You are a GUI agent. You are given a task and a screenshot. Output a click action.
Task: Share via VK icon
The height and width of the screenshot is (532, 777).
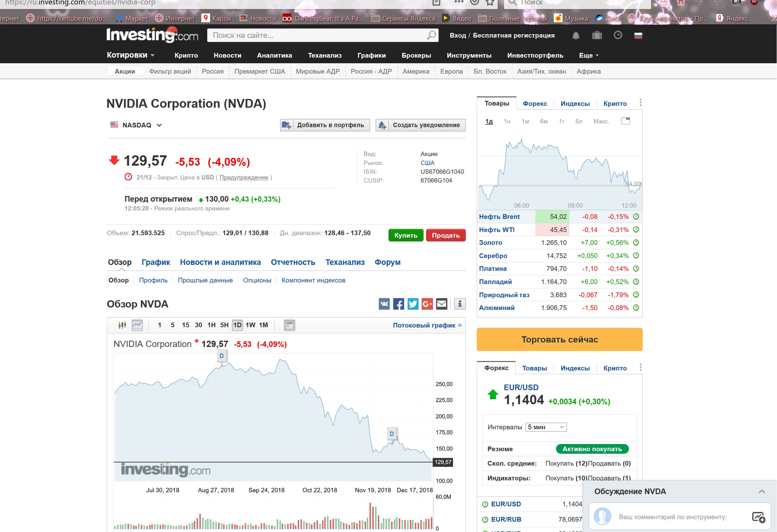tap(384, 304)
